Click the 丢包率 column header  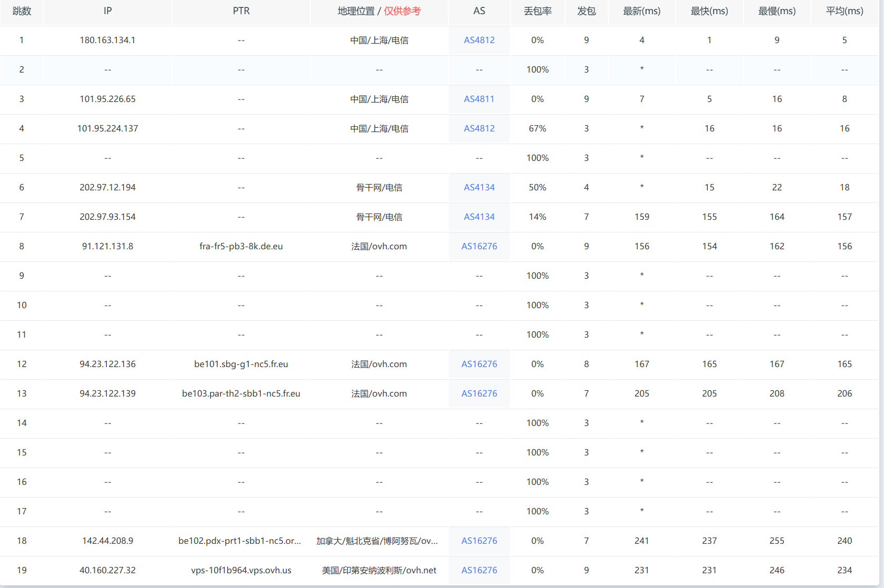coord(537,11)
